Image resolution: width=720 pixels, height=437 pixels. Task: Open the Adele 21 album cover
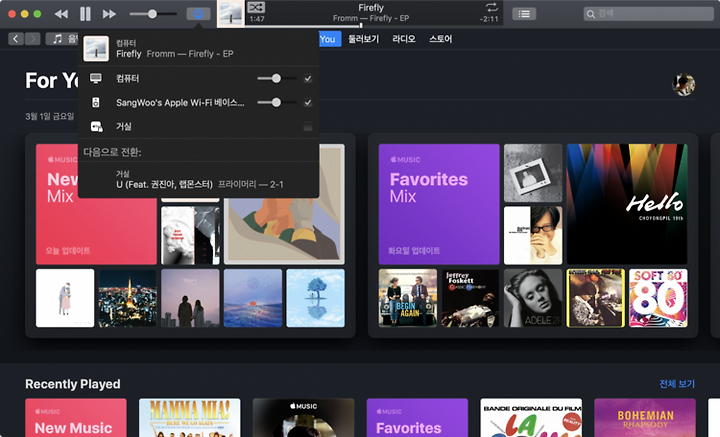533,298
